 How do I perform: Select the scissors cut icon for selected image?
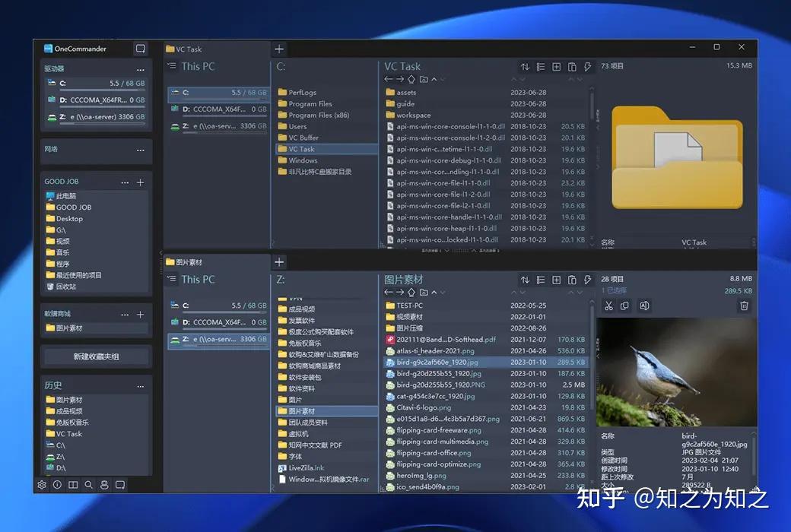[x=609, y=306]
